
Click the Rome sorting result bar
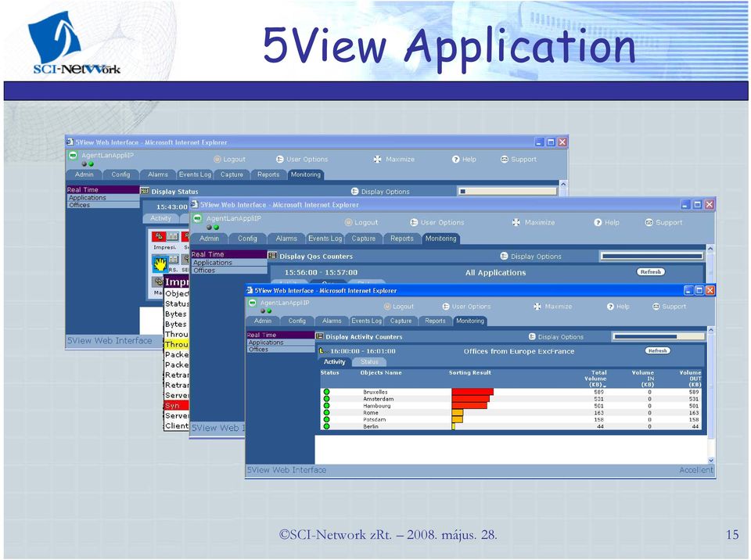[x=458, y=412]
